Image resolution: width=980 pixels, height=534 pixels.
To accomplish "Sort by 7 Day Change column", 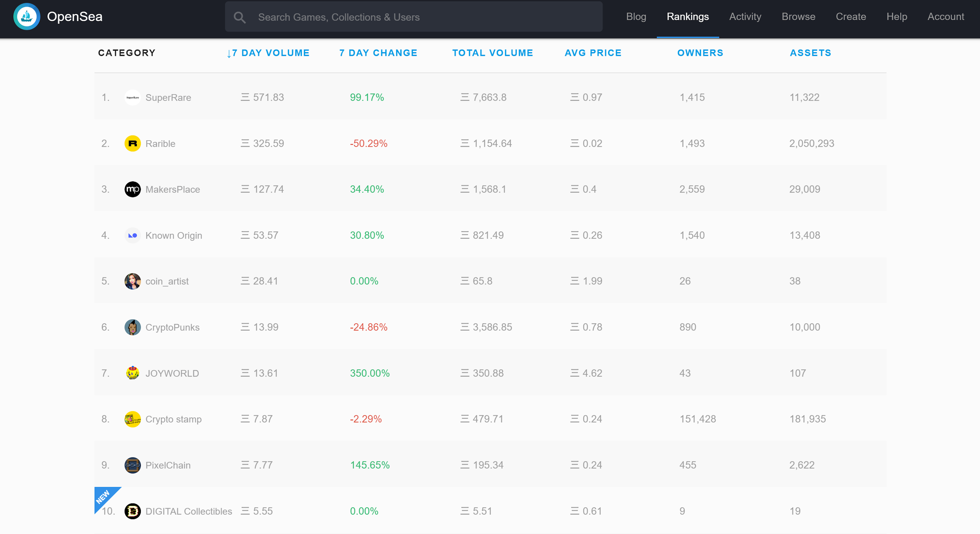I will (378, 53).
